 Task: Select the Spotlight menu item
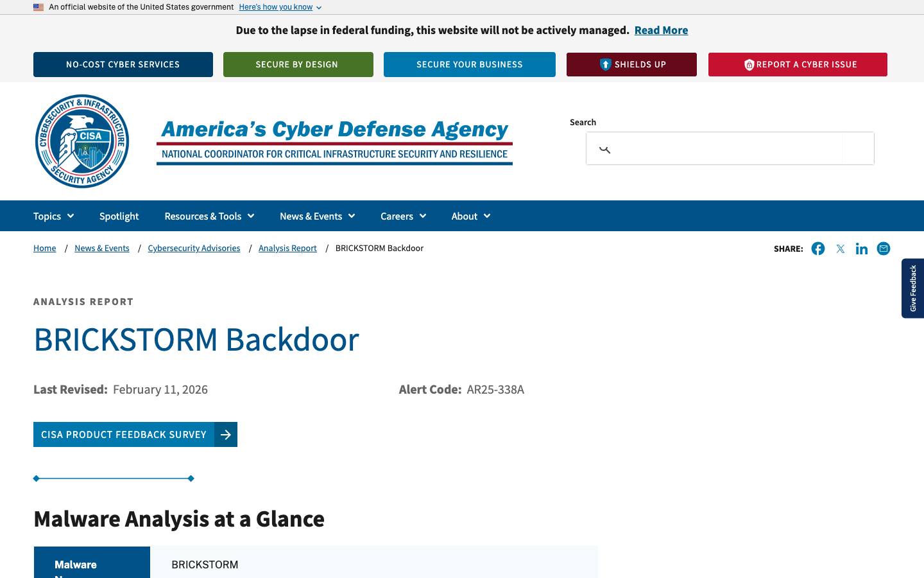pyautogui.click(x=119, y=216)
